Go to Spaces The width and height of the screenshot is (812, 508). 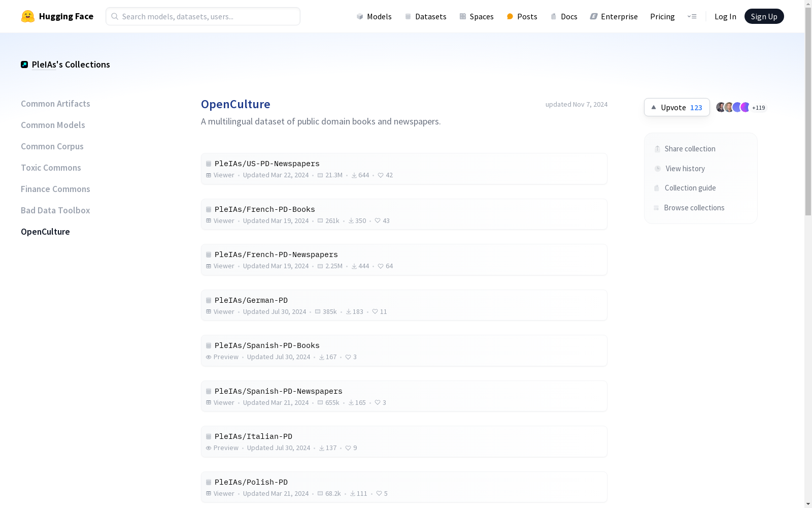tap(477, 16)
